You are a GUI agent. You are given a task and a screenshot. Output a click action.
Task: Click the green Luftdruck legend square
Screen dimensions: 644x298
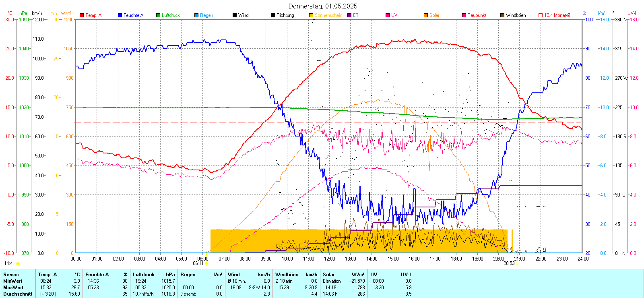(158, 15)
